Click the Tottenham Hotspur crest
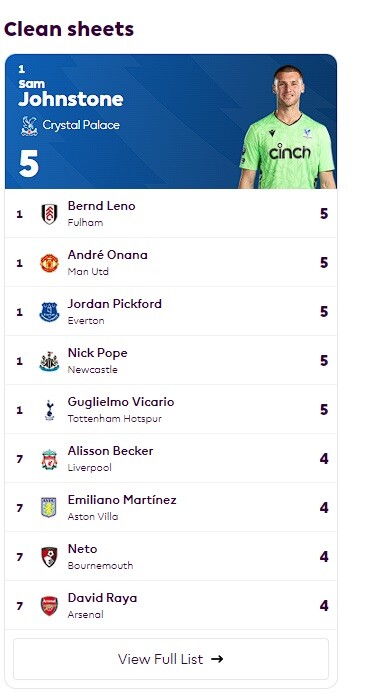Image resolution: width=373 pixels, height=692 pixels. tap(49, 410)
